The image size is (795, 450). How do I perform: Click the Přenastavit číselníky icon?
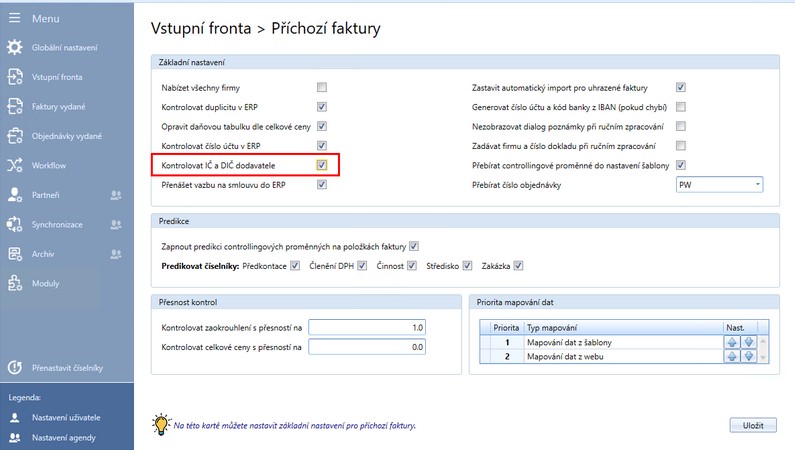(x=15, y=367)
